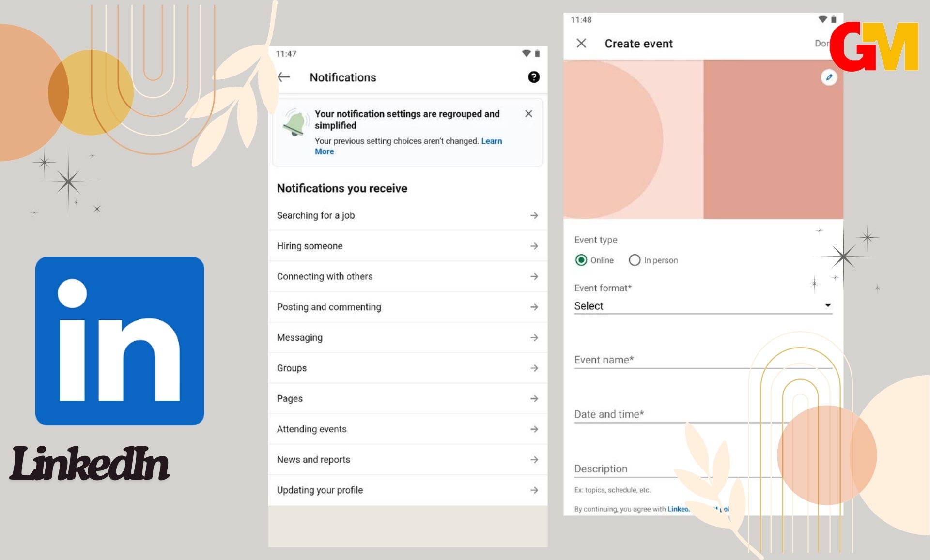Open Hiring someone notification settings

pos(407,246)
